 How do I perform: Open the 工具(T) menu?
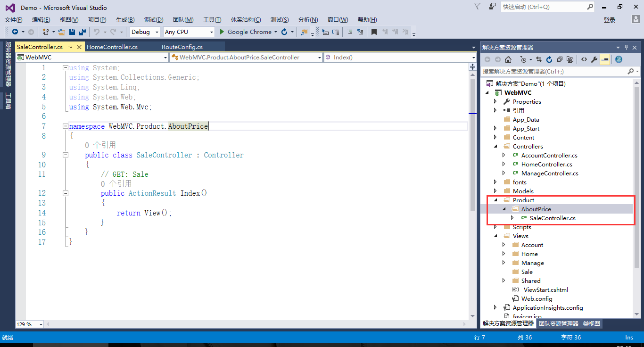(x=212, y=19)
